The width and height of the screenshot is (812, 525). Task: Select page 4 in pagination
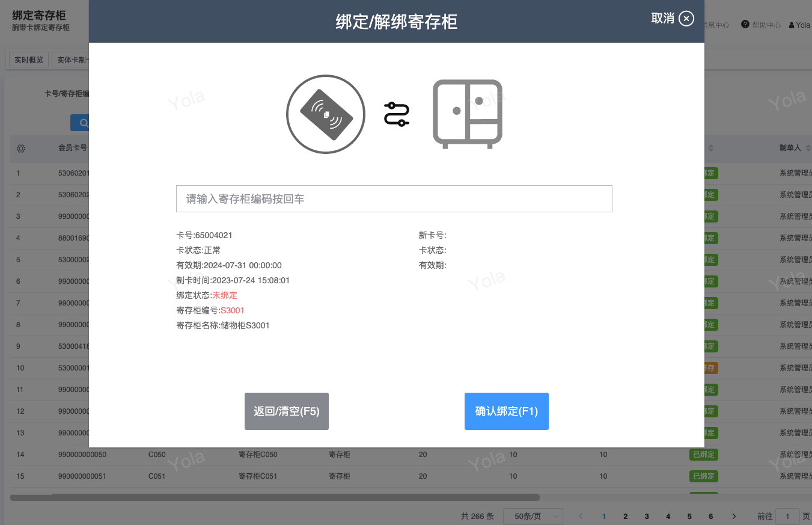tap(668, 517)
